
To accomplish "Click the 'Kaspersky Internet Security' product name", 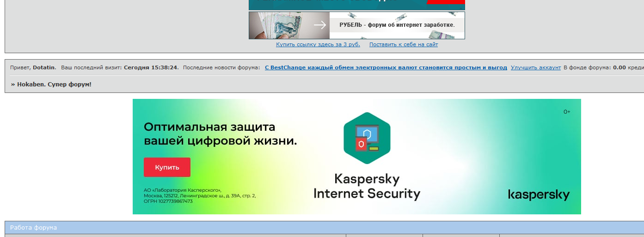I will pyautogui.click(x=367, y=186).
